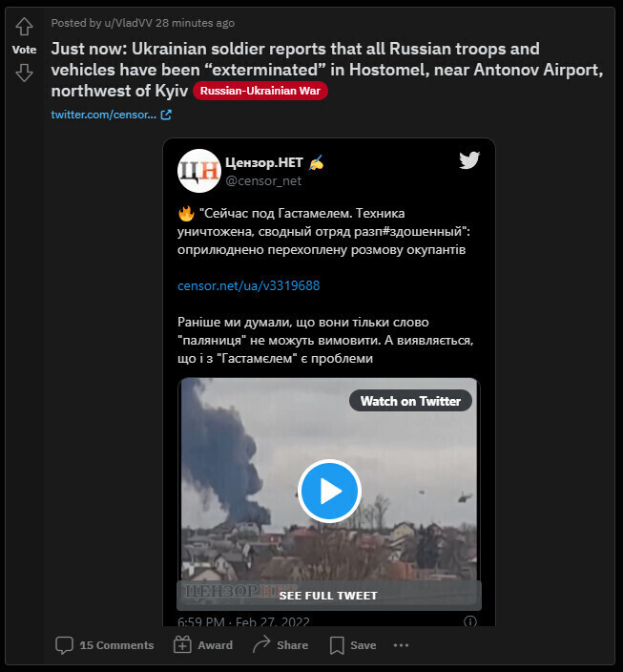Downvote the Hostomel post
This screenshot has height=672, width=623.
[24, 73]
